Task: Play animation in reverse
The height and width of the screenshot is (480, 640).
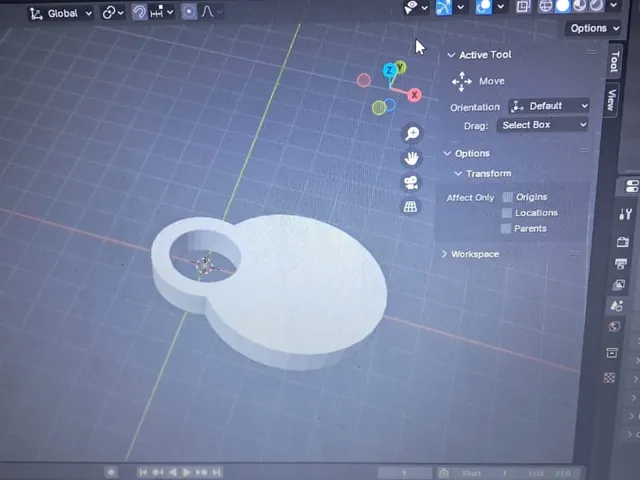Action: 173,472
